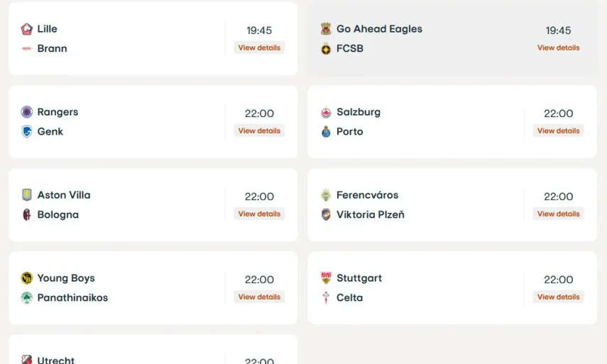This screenshot has width=607, height=364.
Task: Click the Stuttgart club crest icon
Action: [326, 278]
